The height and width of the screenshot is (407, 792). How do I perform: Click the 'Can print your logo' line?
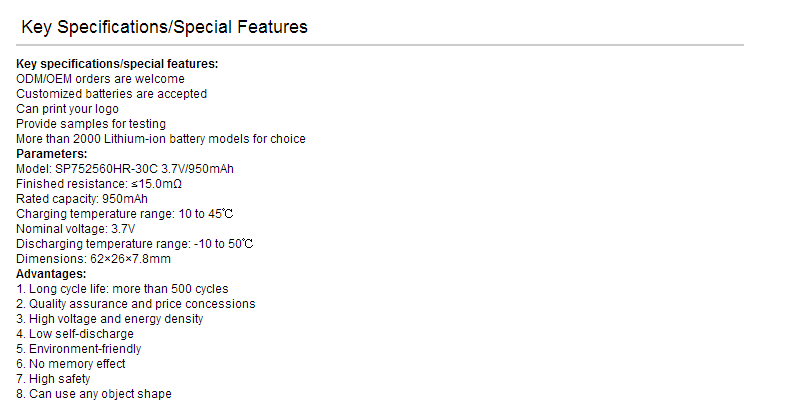(x=67, y=109)
